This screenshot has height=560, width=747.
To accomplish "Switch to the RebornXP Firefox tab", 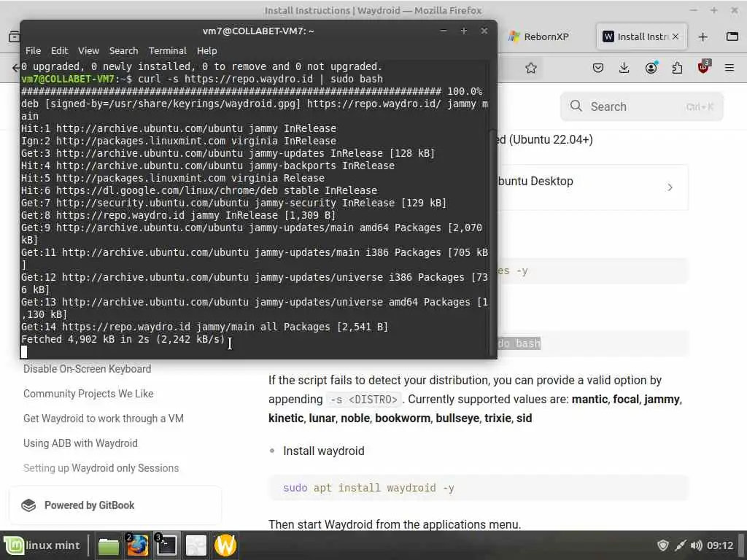I will pyautogui.click(x=539, y=36).
